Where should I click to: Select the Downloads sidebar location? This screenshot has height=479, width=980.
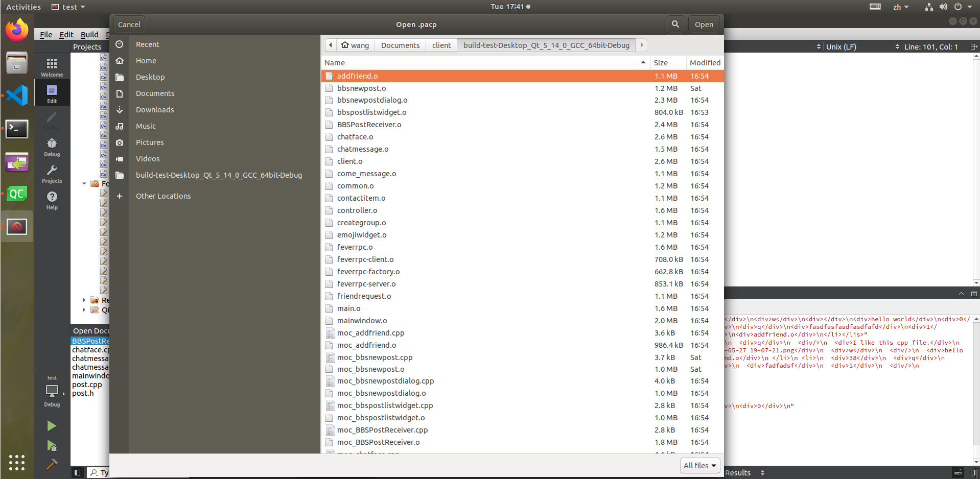155,110
